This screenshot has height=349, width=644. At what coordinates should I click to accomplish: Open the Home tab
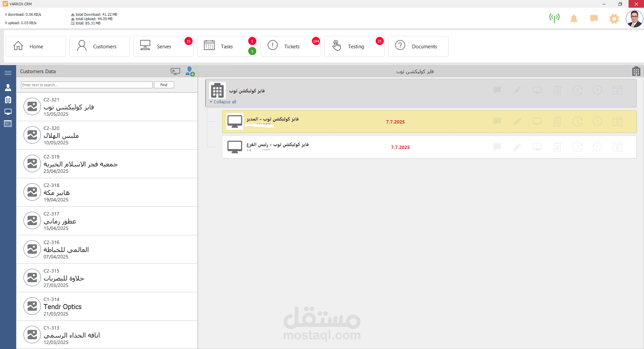point(36,46)
